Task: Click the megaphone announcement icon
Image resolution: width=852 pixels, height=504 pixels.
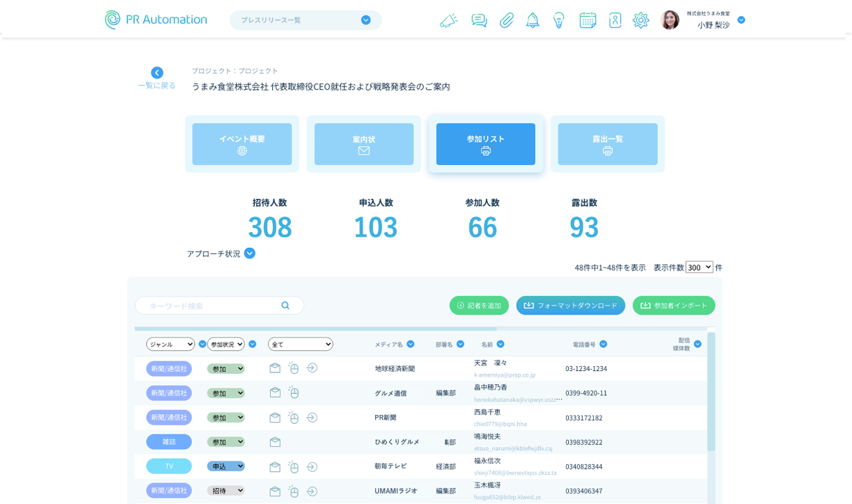Action: click(x=448, y=20)
